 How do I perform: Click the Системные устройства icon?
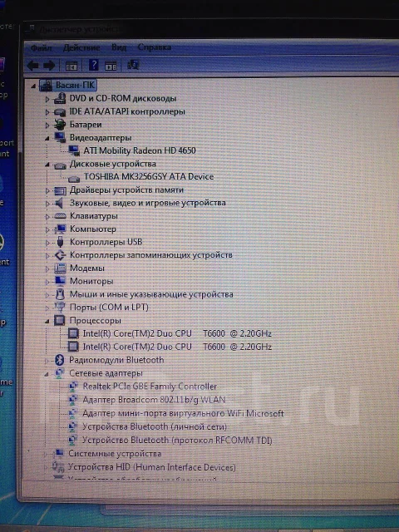pyautogui.click(x=58, y=453)
